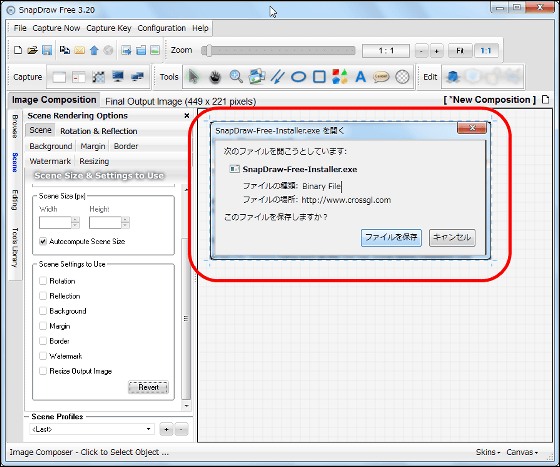Enable the Rotation scene setting

click(43, 281)
